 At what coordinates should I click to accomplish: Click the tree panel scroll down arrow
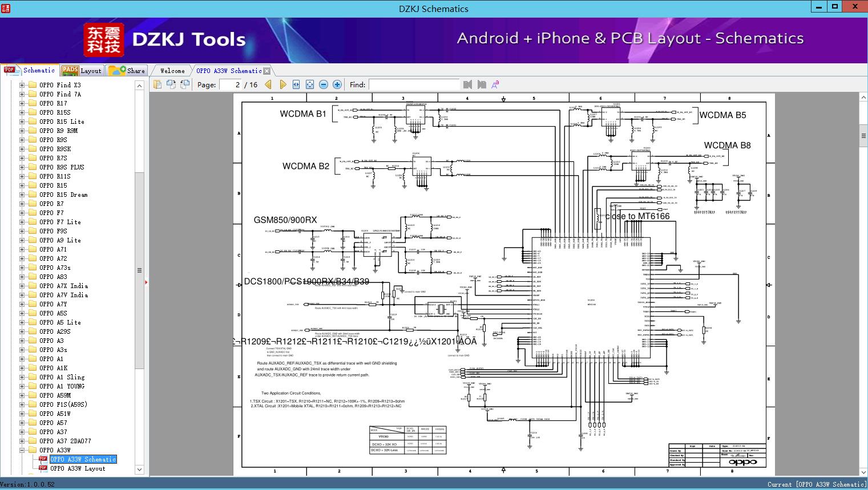[139, 469]
